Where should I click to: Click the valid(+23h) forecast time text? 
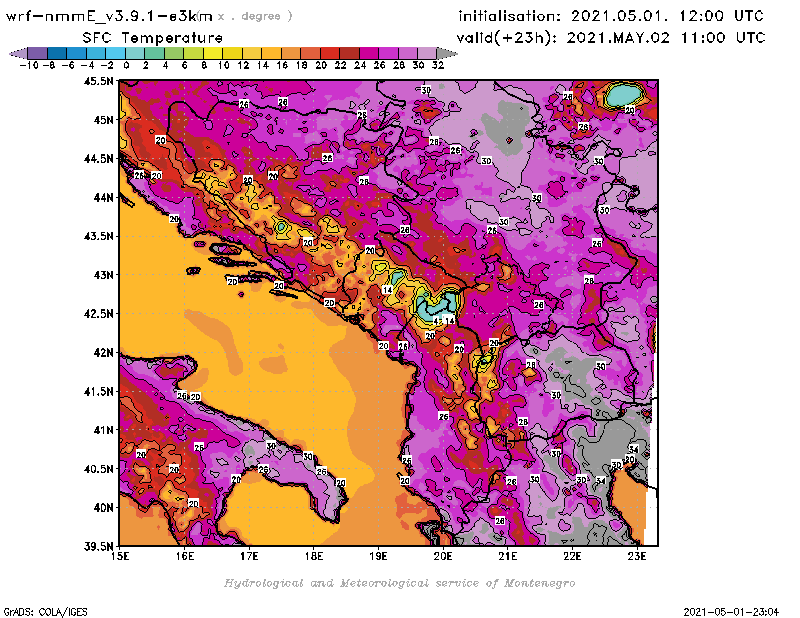[x=610, y=38]
